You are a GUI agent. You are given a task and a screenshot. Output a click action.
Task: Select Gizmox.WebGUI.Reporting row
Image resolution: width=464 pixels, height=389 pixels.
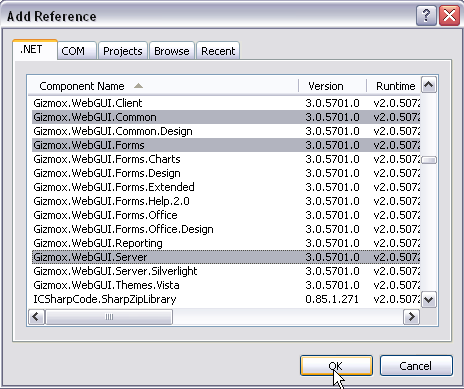pyautogui.click(x=226, y=243)
